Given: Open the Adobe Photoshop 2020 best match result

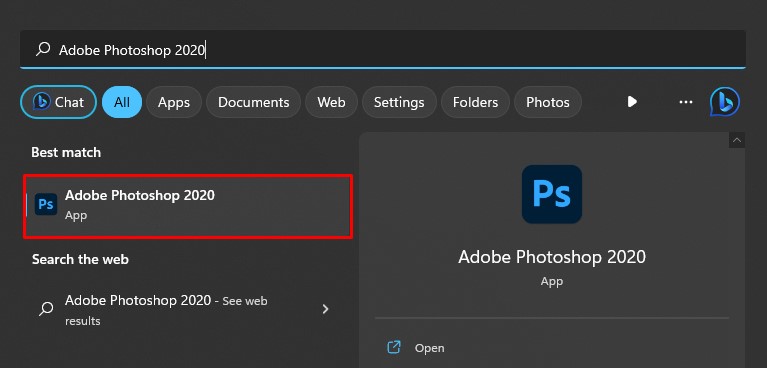Looking at the screenshot, I should [x=188, y=206].
